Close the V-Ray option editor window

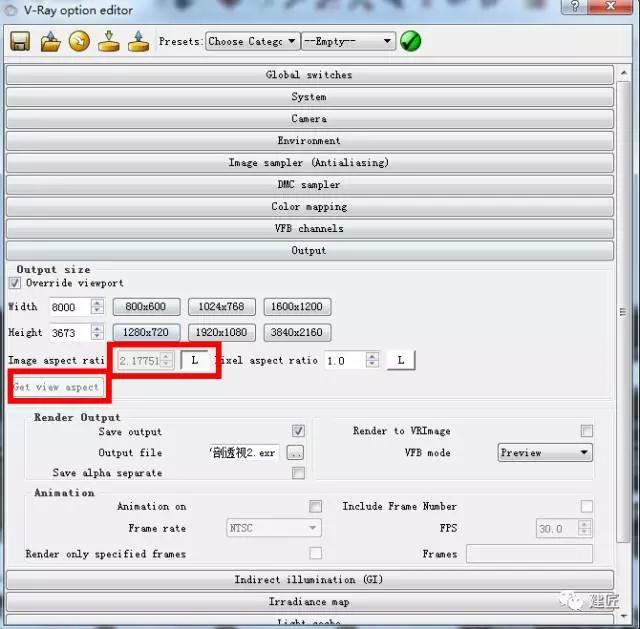point(611,7)
